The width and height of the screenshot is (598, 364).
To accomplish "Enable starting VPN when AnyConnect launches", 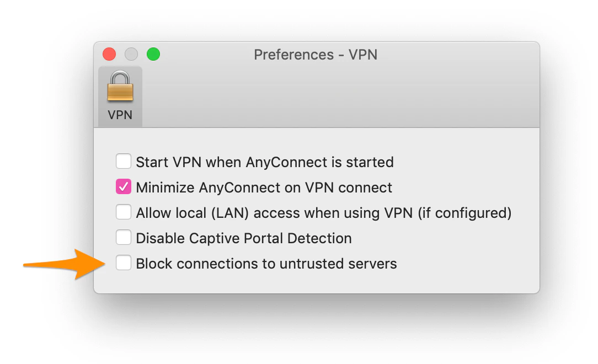I will pos(123,161).
